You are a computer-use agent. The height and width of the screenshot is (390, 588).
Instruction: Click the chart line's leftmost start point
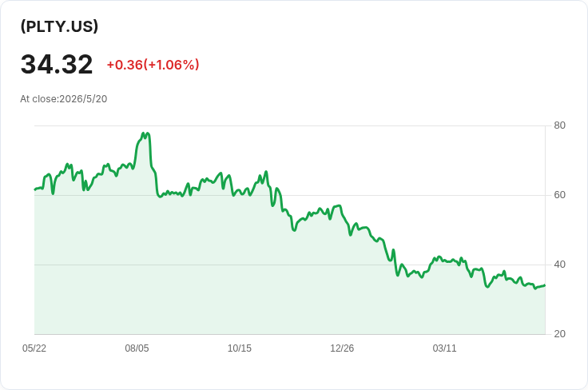coord(35,189)
